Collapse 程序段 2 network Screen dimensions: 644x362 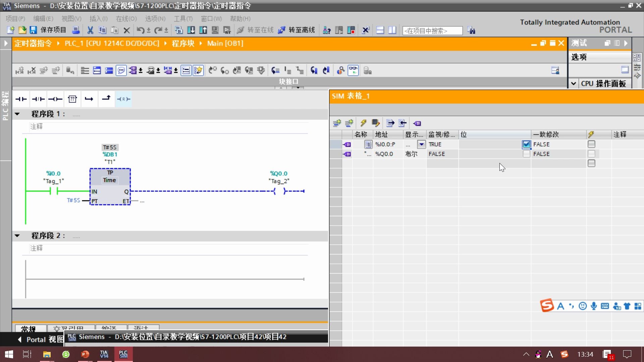[x=17, y=236]
